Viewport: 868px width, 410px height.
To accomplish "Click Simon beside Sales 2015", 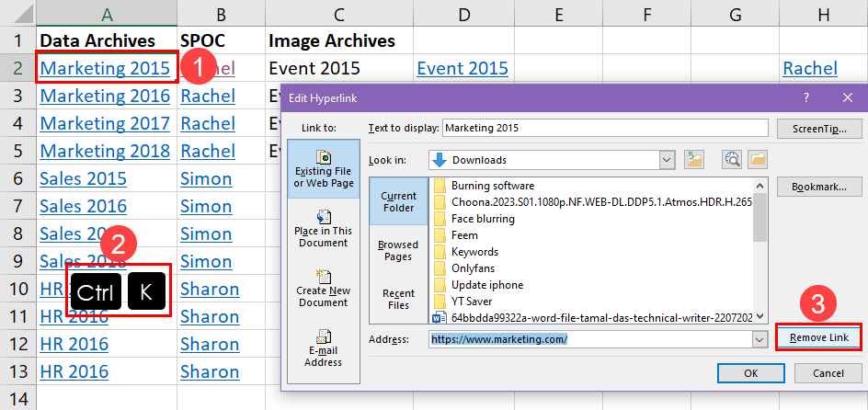I will point(206,178).
